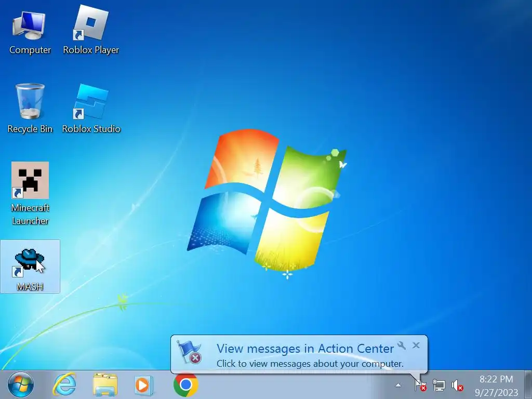The height and width of the screenshot is (399, 532).
Task: Launch Google Chrome from the taskbar
Action: (x=185, y=385)
